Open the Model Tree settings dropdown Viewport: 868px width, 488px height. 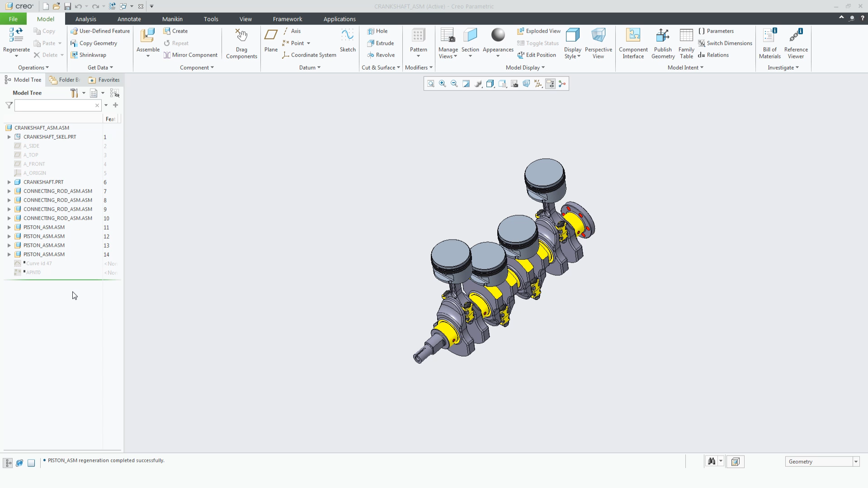coord(84,93)
